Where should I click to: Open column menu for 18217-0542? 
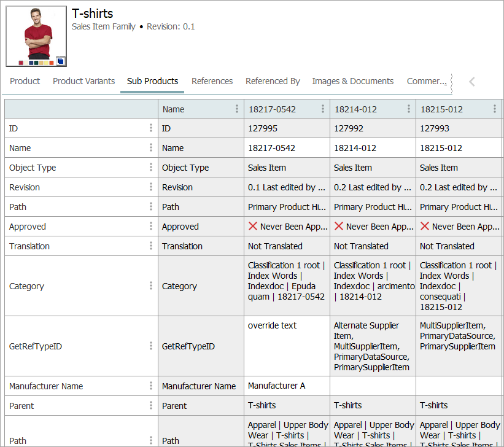[323, 109]
